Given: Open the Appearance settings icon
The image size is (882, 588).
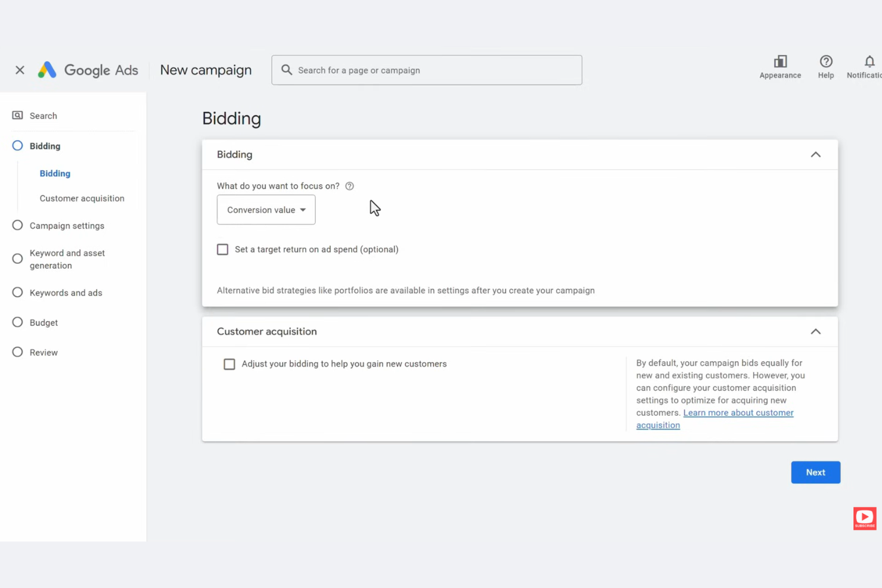Looking at the screenshot, I should [x=780, y=61].
